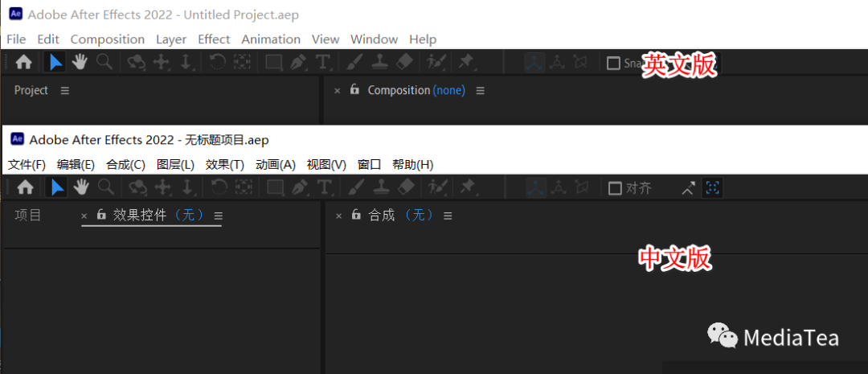868x374 pixels.
Task: Select Roto Brush tool in English version toolbar
Action: [x=436, y=63]
